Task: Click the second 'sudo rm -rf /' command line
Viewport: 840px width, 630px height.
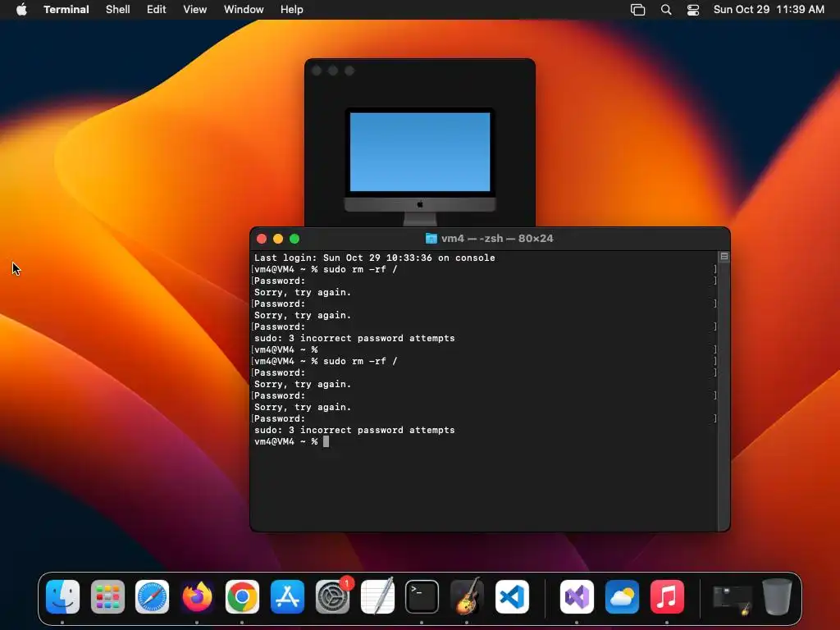Action: click(326, 361)
